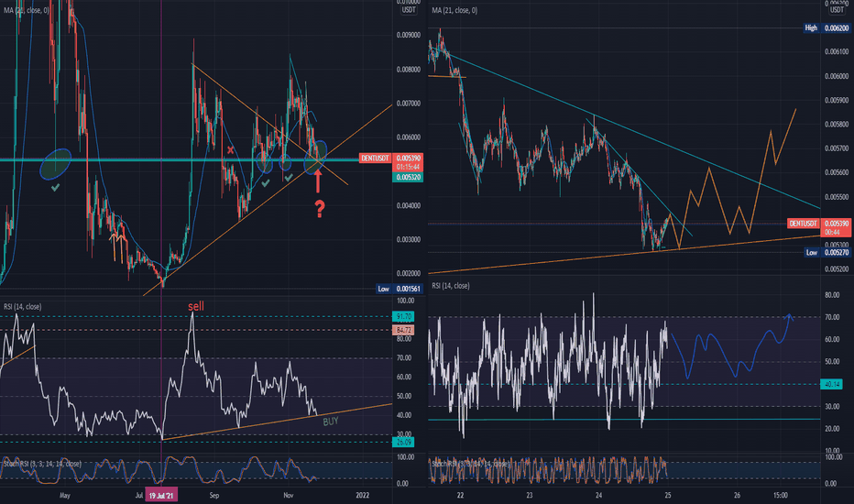Screen dimensions: 854x504
Task: Click 0.007000 on left price axis
Action: click(409, 103)
